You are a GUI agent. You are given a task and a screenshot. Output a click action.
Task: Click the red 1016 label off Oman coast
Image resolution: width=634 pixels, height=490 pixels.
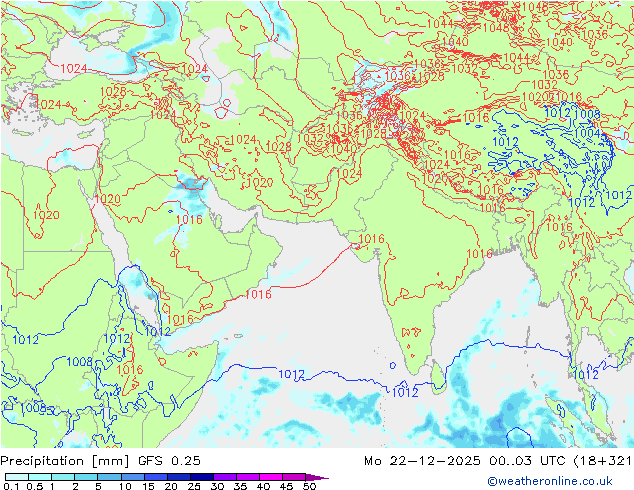click(x=258, y=294)
